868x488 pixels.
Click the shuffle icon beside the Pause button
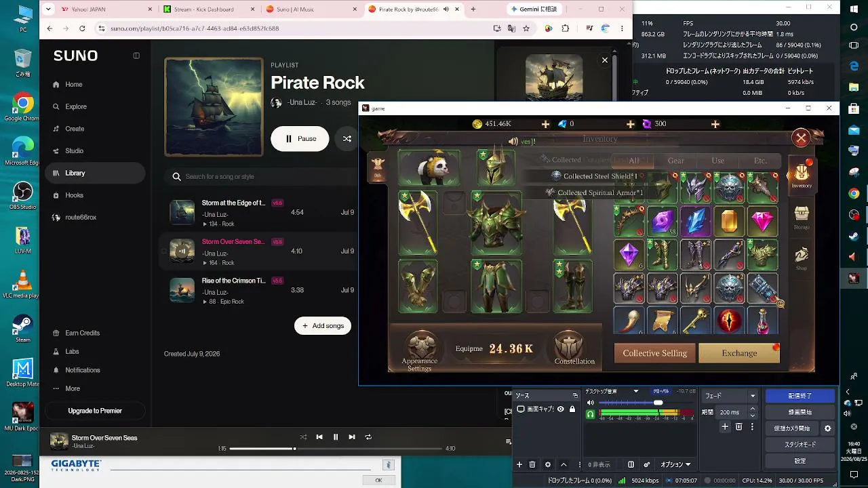click(347, 138)
